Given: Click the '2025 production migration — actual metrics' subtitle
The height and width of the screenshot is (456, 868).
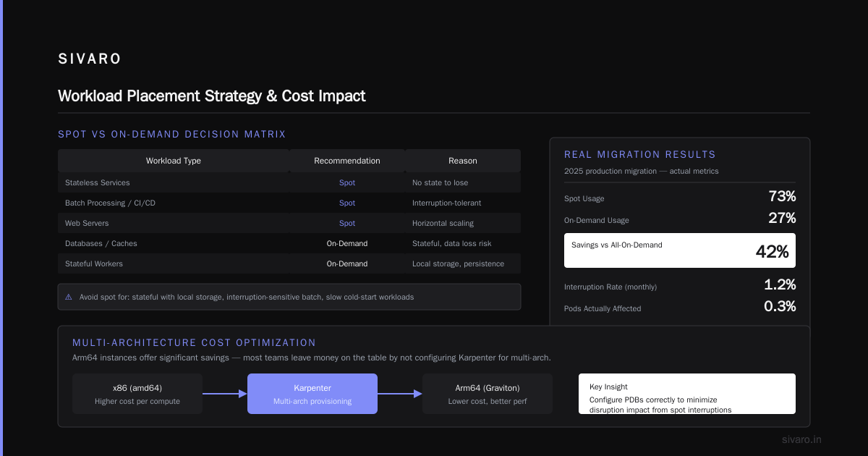Looking at the screenshot, I should pyautogui.click(x=642, y=171).
